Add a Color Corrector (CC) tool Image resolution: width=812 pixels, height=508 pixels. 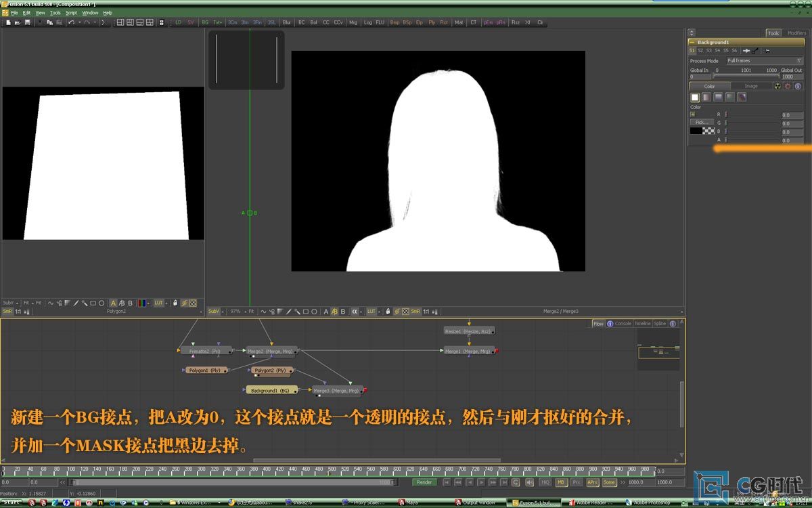(326, 22)
